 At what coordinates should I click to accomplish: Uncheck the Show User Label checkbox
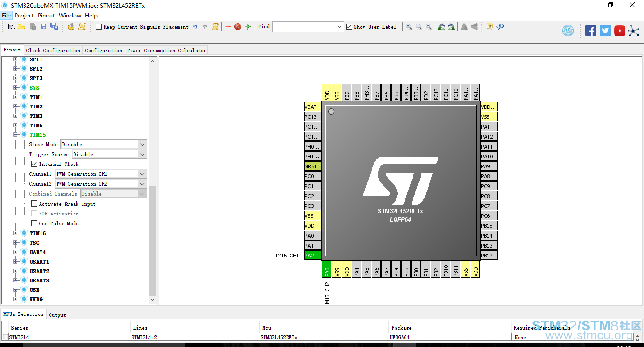click(x=349, y=27)
